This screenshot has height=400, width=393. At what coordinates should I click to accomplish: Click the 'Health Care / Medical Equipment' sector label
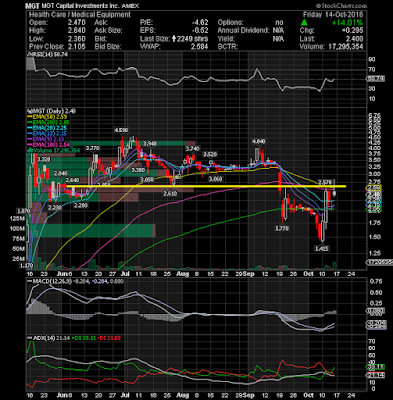(80, 14)
